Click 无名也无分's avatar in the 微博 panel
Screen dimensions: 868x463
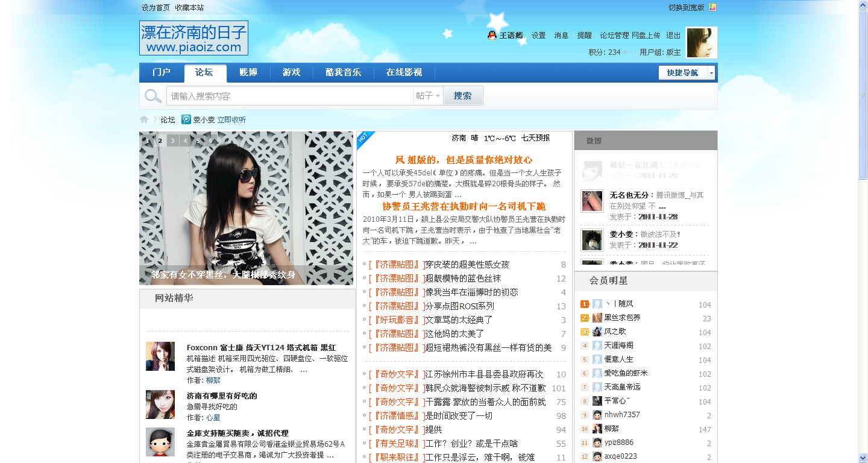point(592,201)
